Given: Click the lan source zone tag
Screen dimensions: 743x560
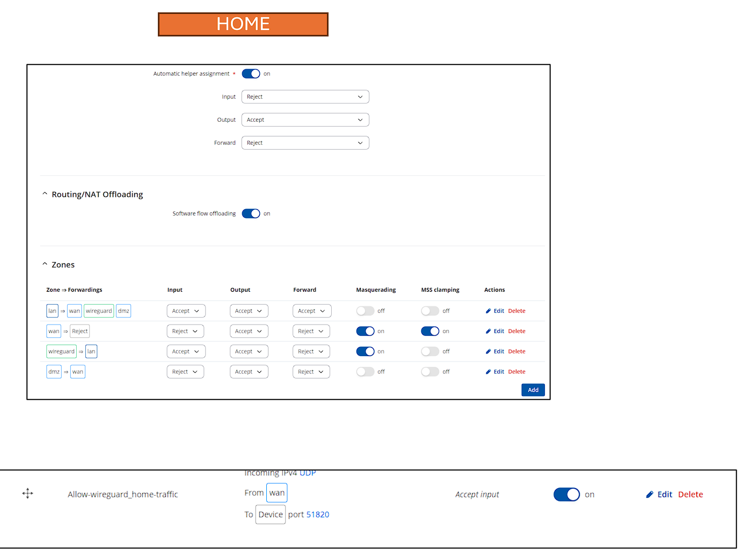Looking at the screenshot, I should tap(52, 311).
